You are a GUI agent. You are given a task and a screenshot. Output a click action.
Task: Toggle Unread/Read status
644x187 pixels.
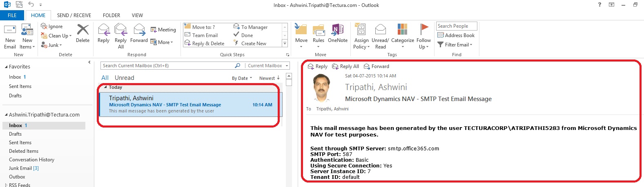pos(380,37)
